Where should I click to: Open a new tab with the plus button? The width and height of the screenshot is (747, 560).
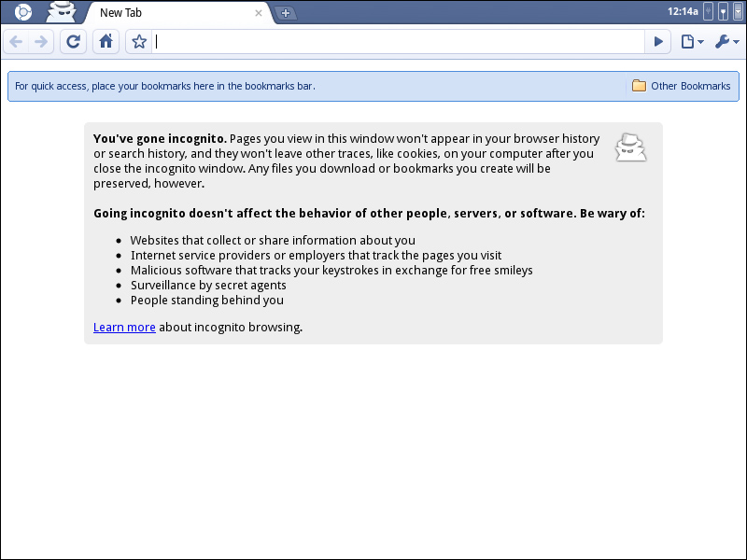[x=286, y=15]
